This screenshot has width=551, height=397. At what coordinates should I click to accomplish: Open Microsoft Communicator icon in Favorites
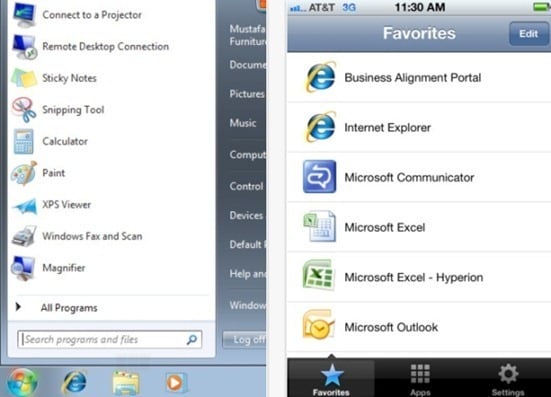319,177
